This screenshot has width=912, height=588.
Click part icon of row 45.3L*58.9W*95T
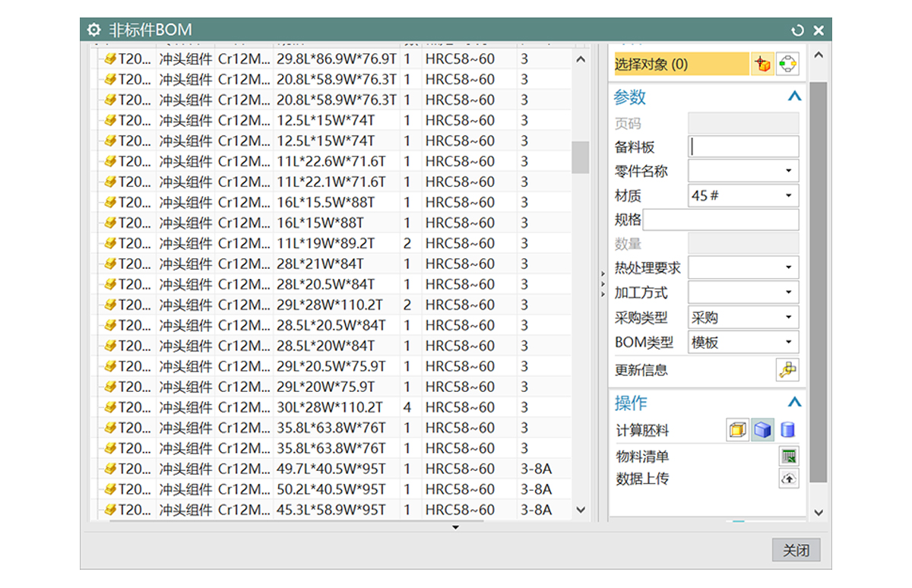pyautogui.click(x=110, y=510)
